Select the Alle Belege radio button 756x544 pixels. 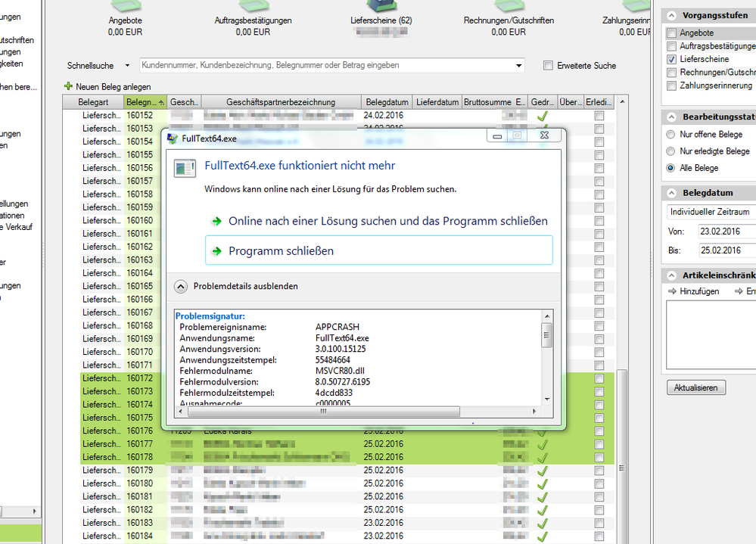tap(670, 168)
